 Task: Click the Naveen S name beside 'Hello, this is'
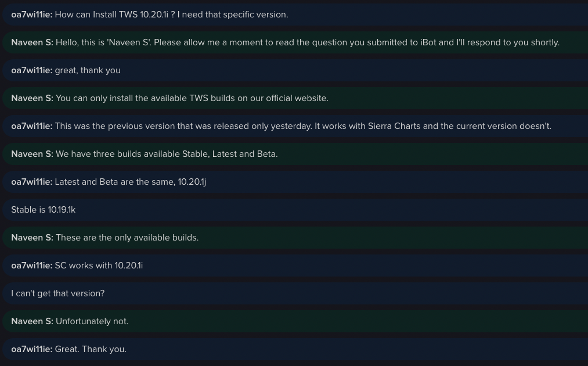pos(32,42)
